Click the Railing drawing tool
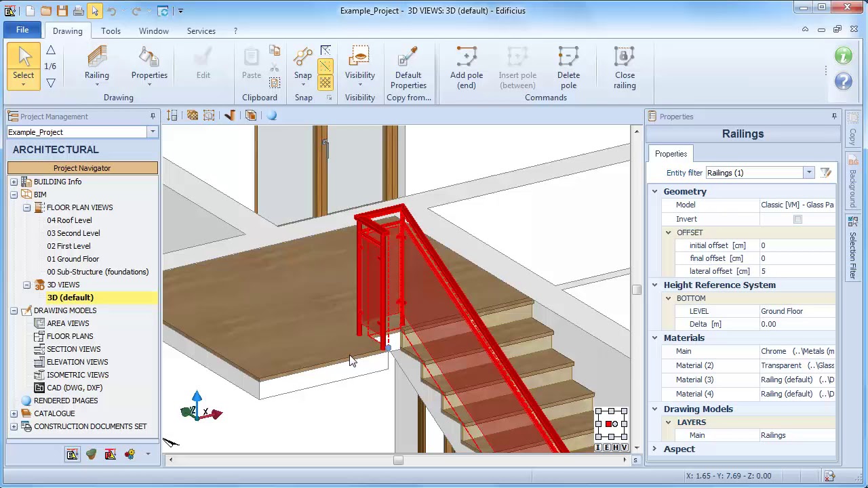Screen dimensions: 868x488 click(x=96, y=65)
